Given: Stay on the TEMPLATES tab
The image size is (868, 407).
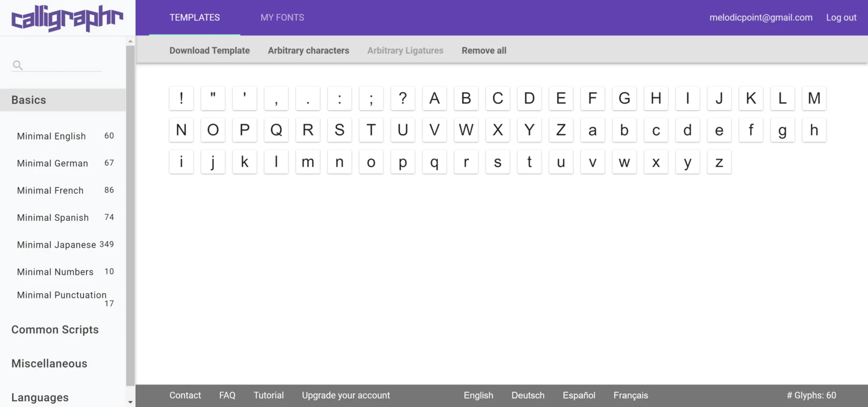Looking at the screenshot, I should pos(194,17).
